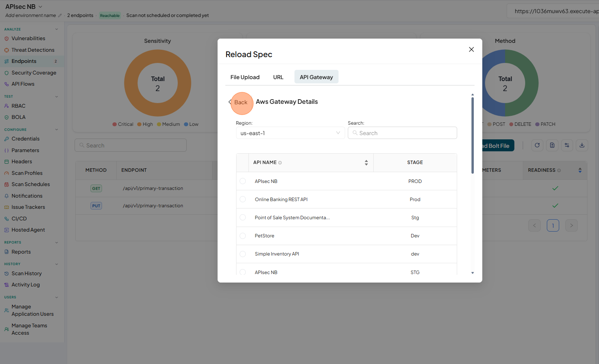Screen dimensions: 599x364
Task: Go to Security Coverage
Action: 34,73
